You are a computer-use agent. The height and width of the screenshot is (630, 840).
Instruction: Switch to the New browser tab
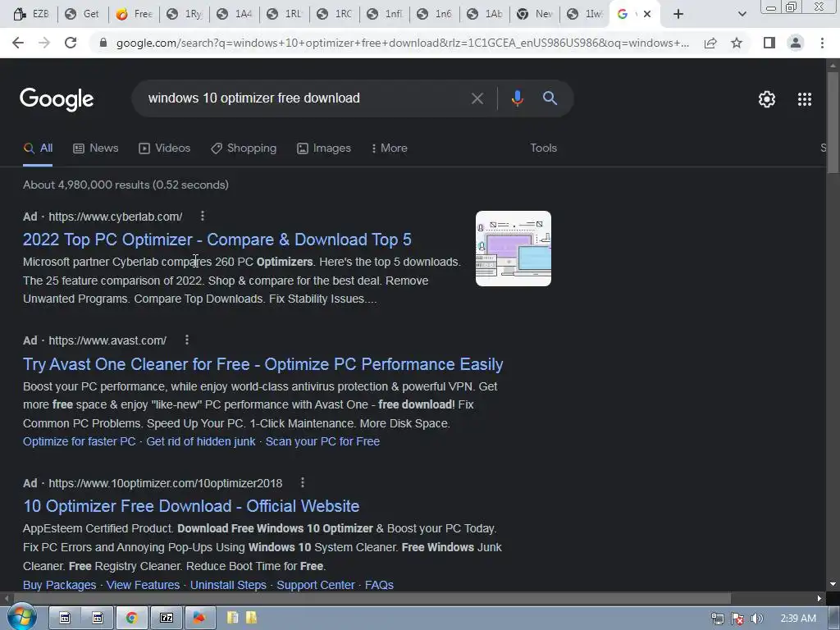pos(535,14)
